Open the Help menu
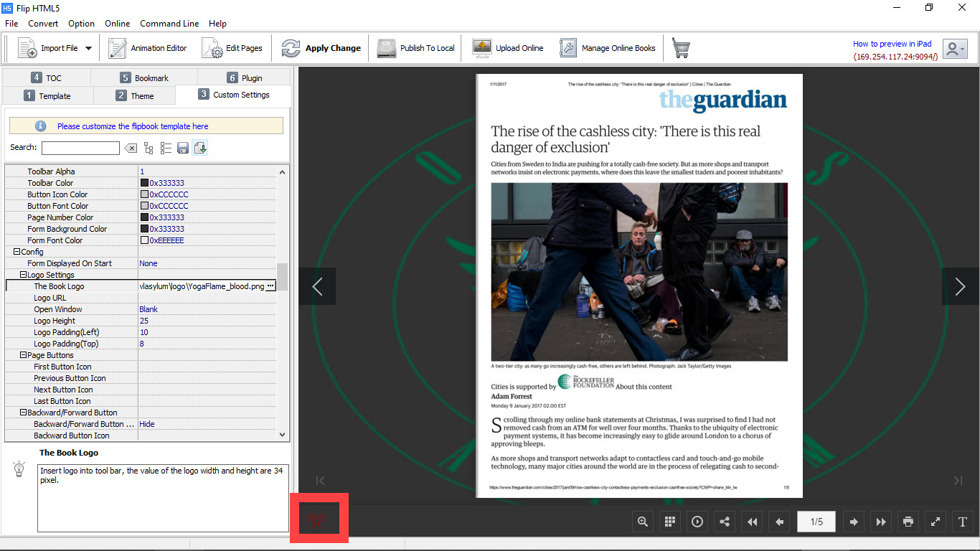Viewport: 980px width, 551px height. (217, 24)
